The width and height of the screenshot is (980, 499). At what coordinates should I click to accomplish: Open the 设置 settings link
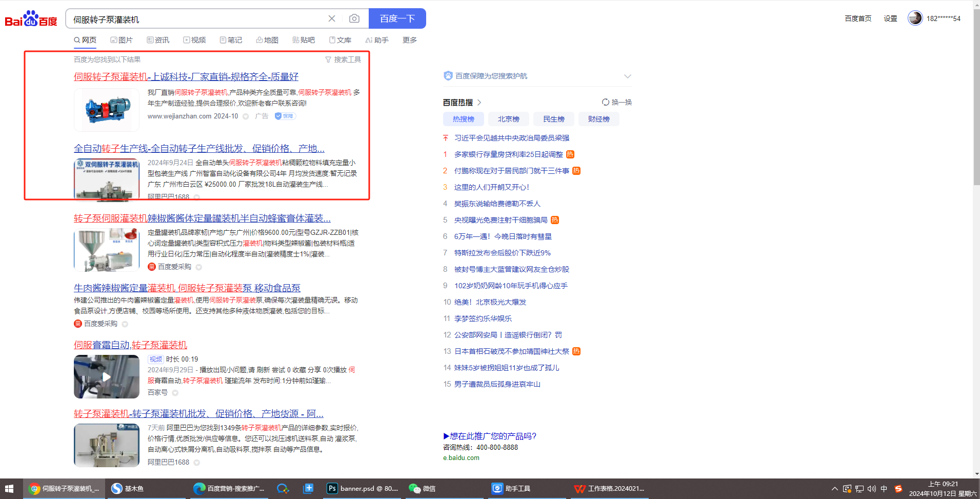890,18
